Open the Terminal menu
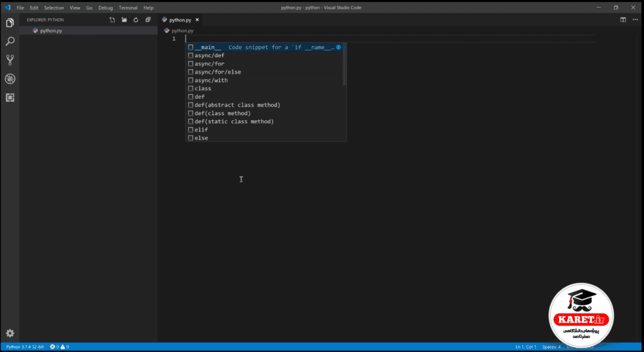This screenshot has width=644, height=352. point(128,8)
